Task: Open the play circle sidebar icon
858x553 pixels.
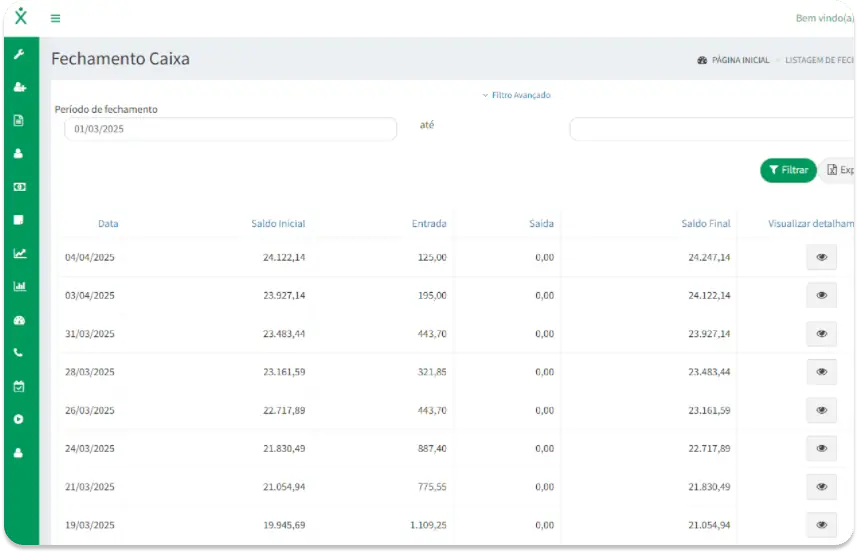Action: [19, 419]
